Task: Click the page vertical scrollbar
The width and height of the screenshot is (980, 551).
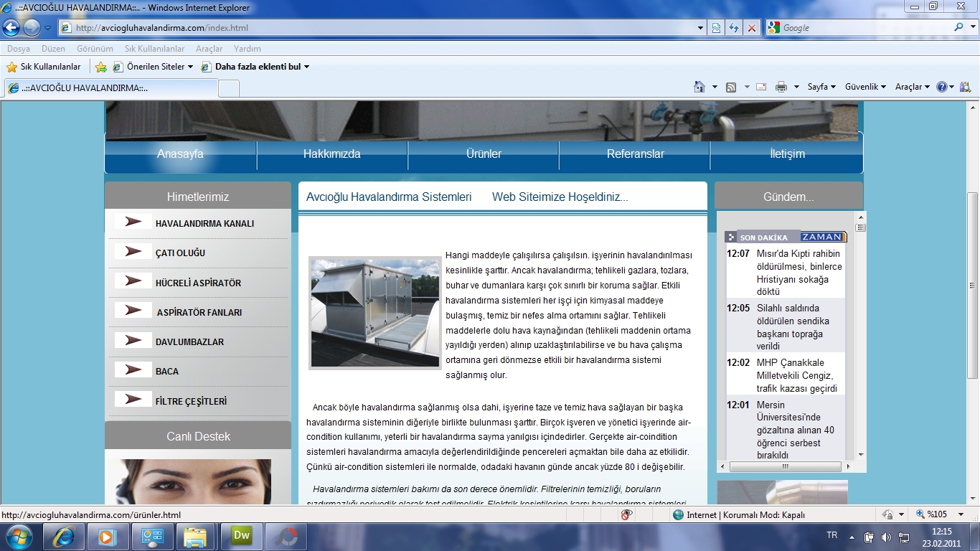Action: click(973, 287)
